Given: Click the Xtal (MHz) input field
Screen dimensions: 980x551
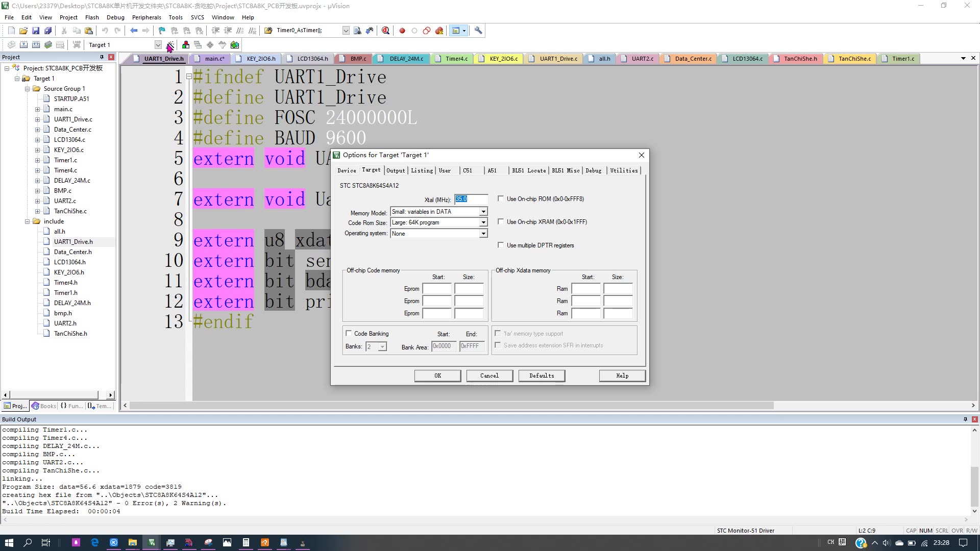Looking at the screenshot, I should point(471,199).
